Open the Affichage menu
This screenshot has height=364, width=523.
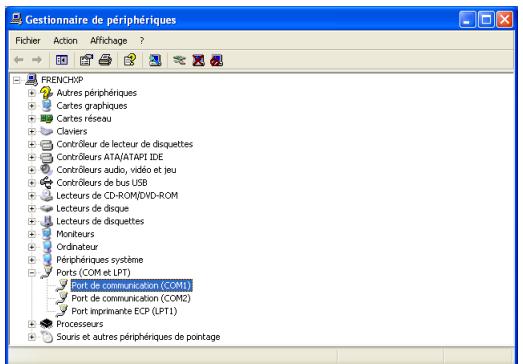109,41
